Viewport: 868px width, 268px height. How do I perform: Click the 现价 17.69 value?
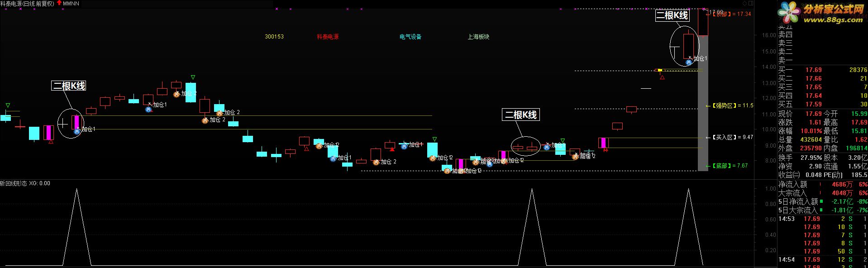click(x=813, y=114)
